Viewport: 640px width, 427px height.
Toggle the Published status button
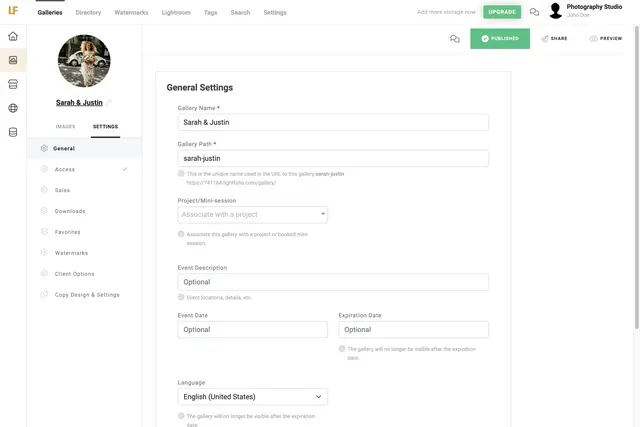click(500, 38)
